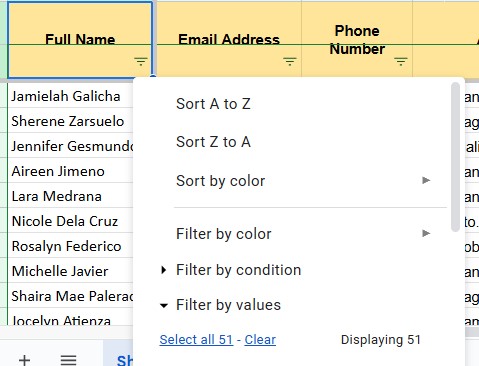
Task: Expand the Filter by color submenu arrow
Action: (426, 233)
